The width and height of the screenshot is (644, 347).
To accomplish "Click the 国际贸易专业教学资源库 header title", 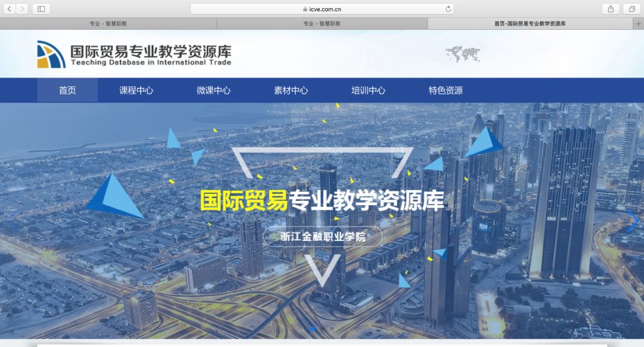I will click(151, 51).
